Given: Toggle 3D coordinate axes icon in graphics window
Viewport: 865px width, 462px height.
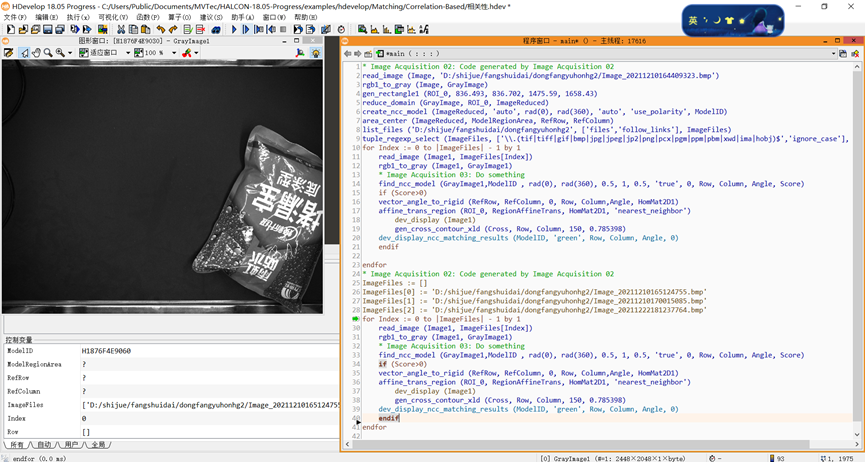Looking at the screenshot, I should tap(300, 52).
